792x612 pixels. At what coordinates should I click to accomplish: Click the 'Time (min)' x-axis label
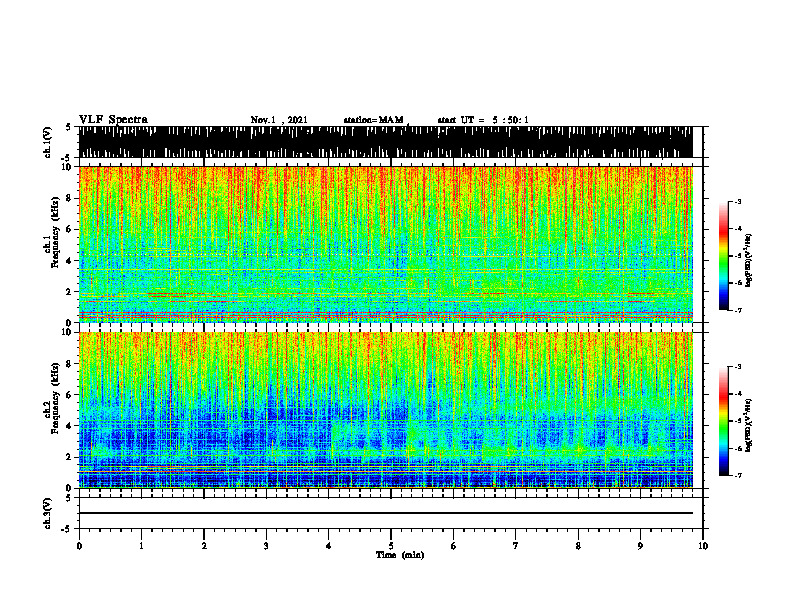click(400, 555)
